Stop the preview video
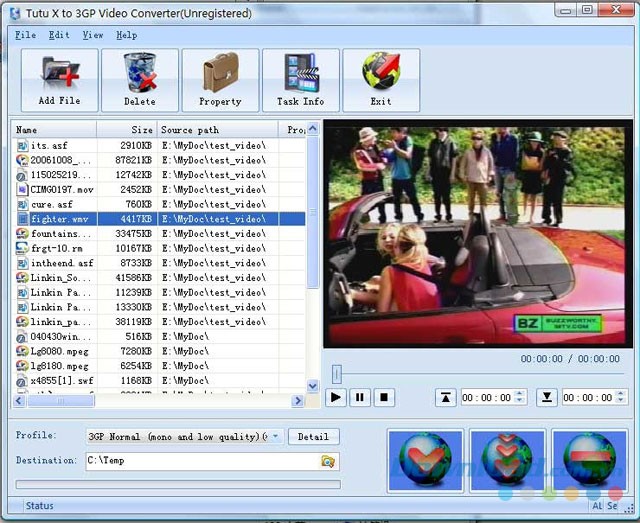The width and height of the screenshot is (640, 523). coord(384,397)
